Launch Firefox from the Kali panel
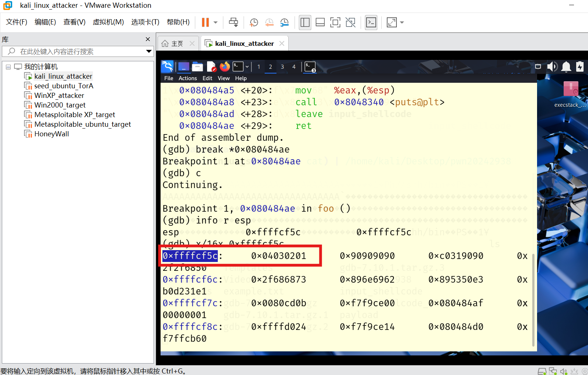 click(x=224, y=67)
